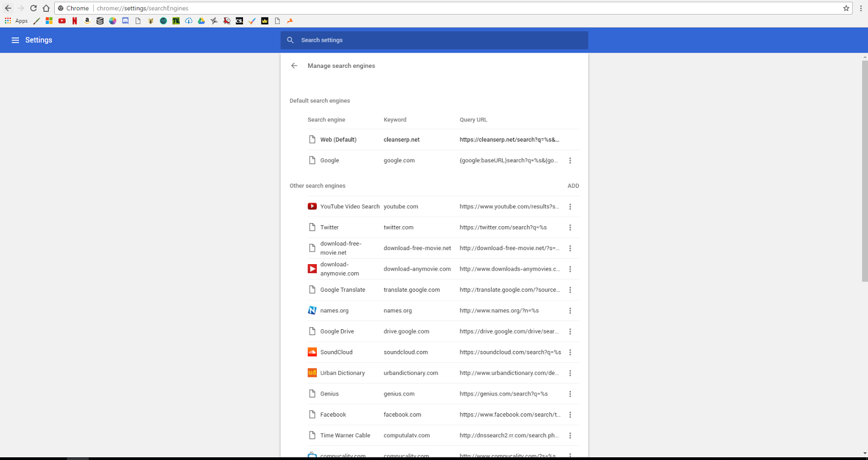
Task: Open the color wheel bookmark
Action: pyautogui.click(x=113, y=21)
